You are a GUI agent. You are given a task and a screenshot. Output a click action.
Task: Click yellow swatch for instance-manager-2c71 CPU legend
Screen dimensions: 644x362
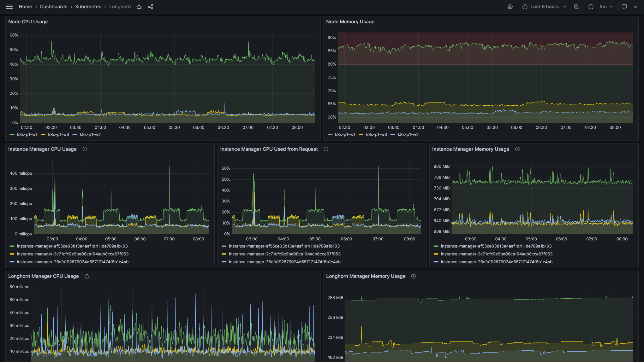(x=12, y=254)
